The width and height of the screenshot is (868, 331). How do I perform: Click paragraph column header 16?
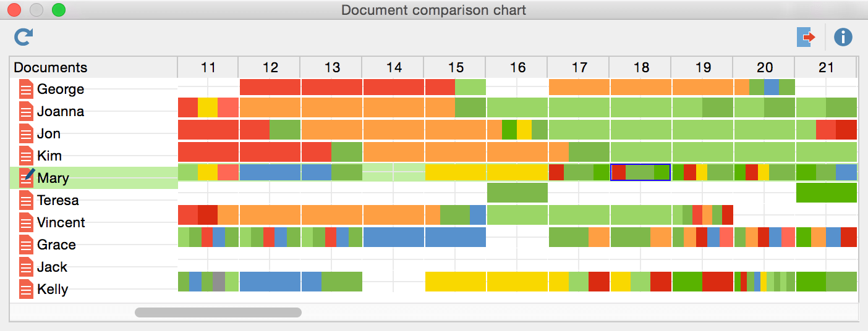point(517,67)
